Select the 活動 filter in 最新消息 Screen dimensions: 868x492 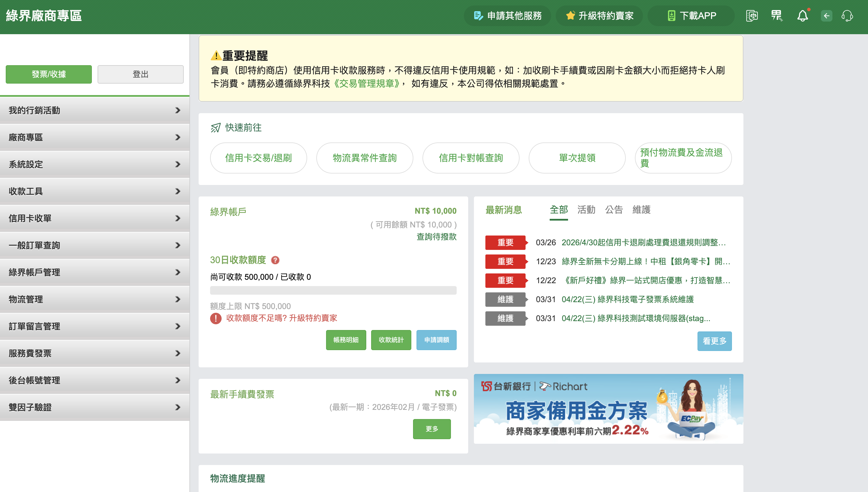point(586,210)
